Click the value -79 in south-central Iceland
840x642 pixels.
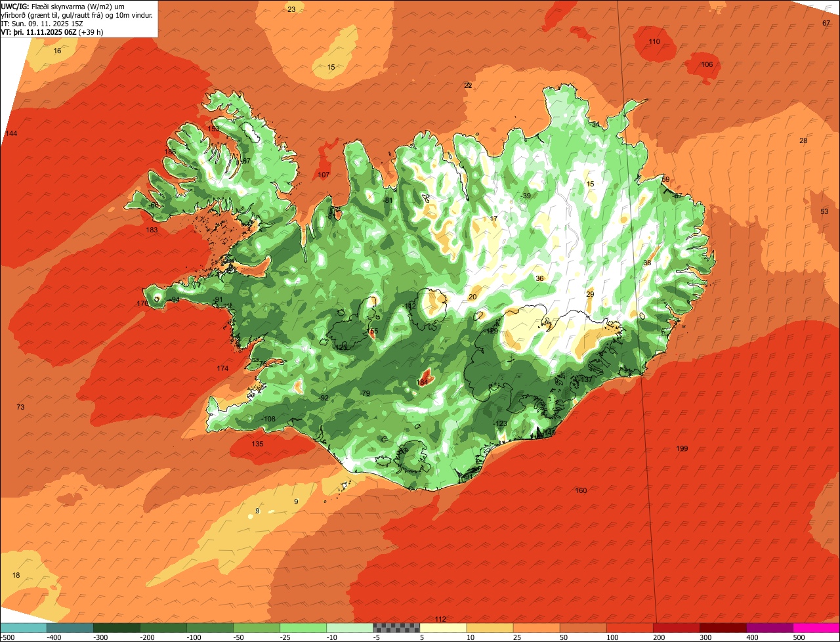[x=365, y=394]
